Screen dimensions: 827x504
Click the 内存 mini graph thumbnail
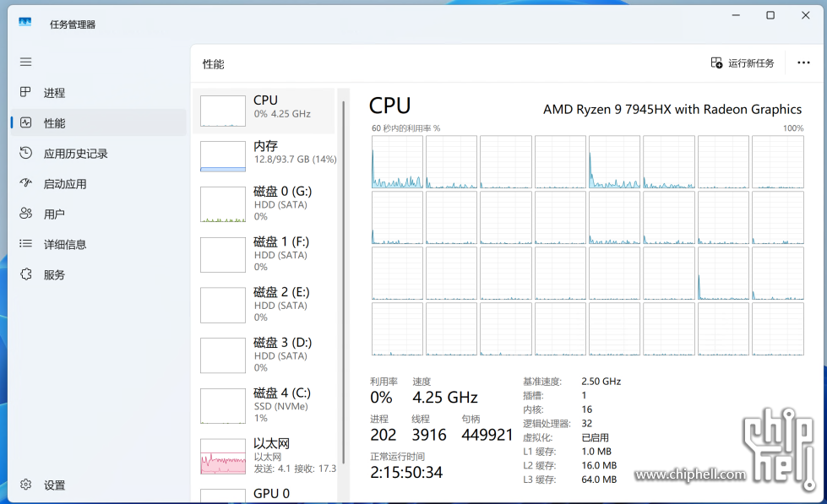[222, 156]
